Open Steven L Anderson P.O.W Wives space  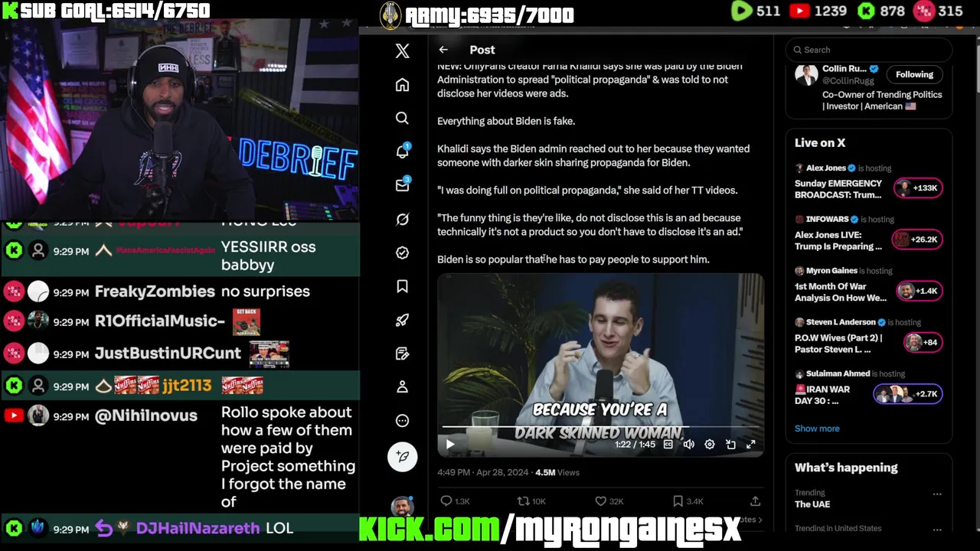coord(838,344)
